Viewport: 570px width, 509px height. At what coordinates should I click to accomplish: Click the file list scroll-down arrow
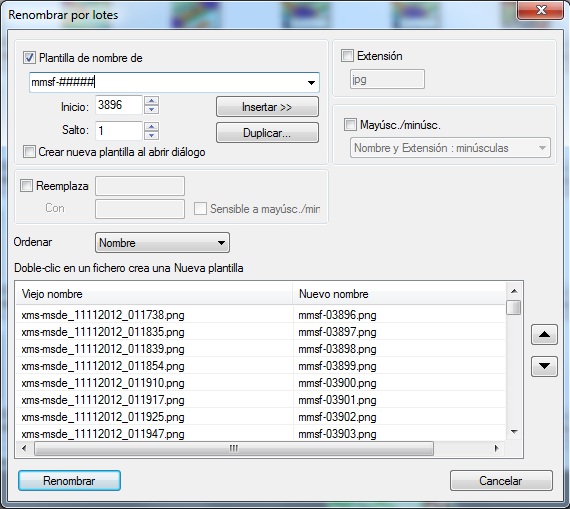click(514, 432)
